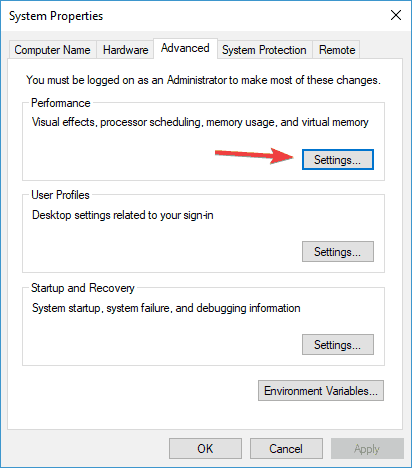412x468 pixels.
Task: Click the System Properties title text
Action: point(56,16)
